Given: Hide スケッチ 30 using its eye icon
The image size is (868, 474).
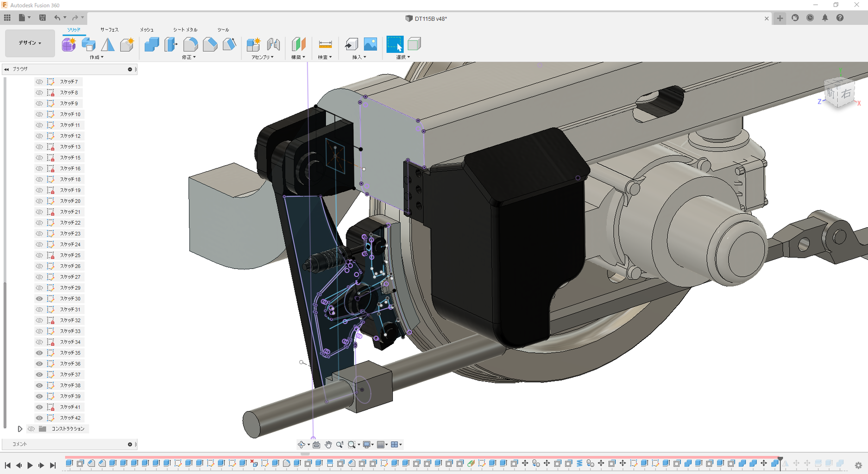Looking at the screenshot, I should click(39, 299).
